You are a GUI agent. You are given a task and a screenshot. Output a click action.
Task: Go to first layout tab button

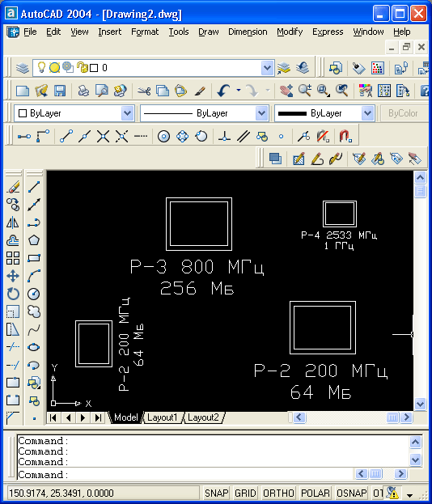[53, 417]
